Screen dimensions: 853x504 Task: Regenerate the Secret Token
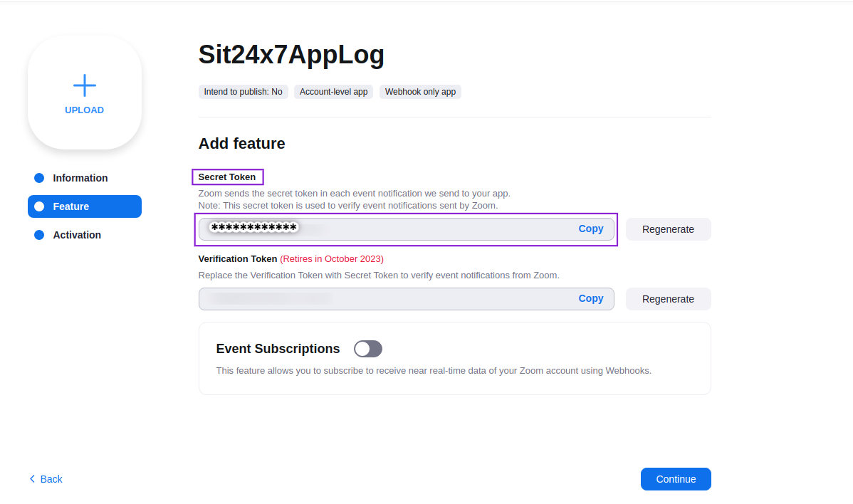click(668, 229)
